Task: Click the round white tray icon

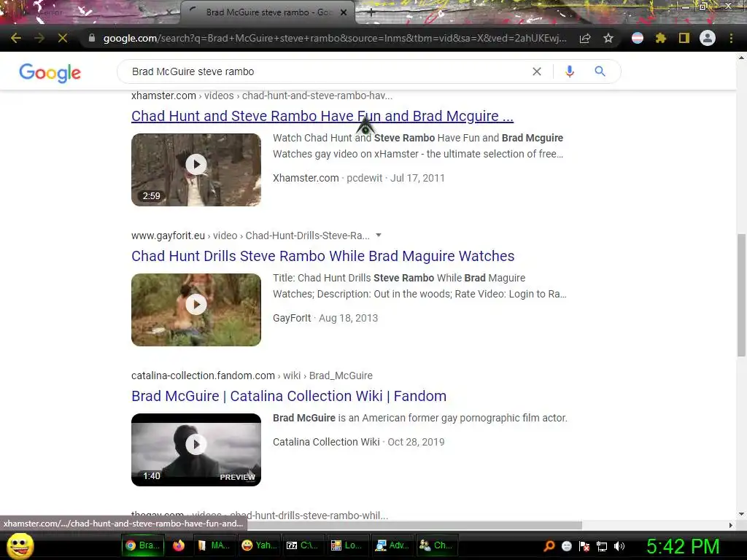Action: [x=566, y=546]
